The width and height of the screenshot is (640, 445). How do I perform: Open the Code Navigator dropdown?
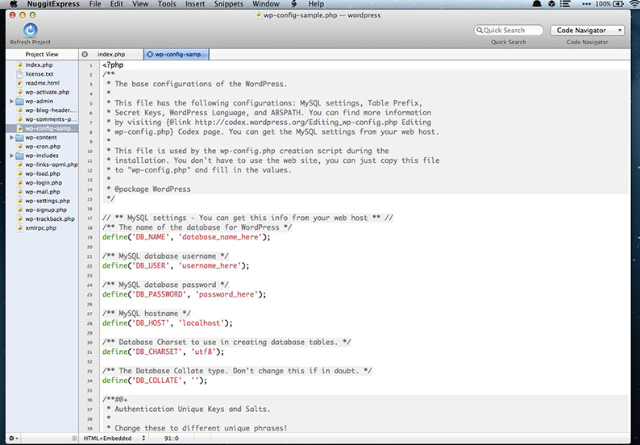(587, 30)
